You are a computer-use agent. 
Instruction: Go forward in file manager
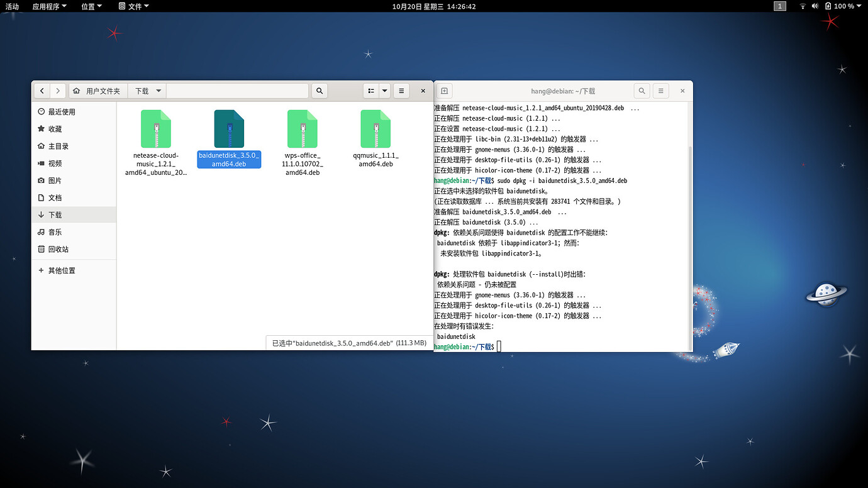click(x=58, y=91)
